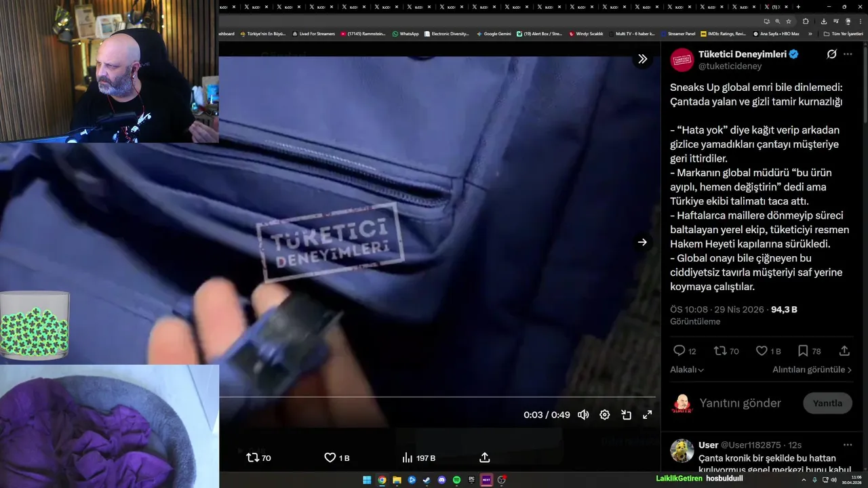This screenshot has height=488, width=868.
Task: Open @tuketicideney handle link
Action: (730, 66)
